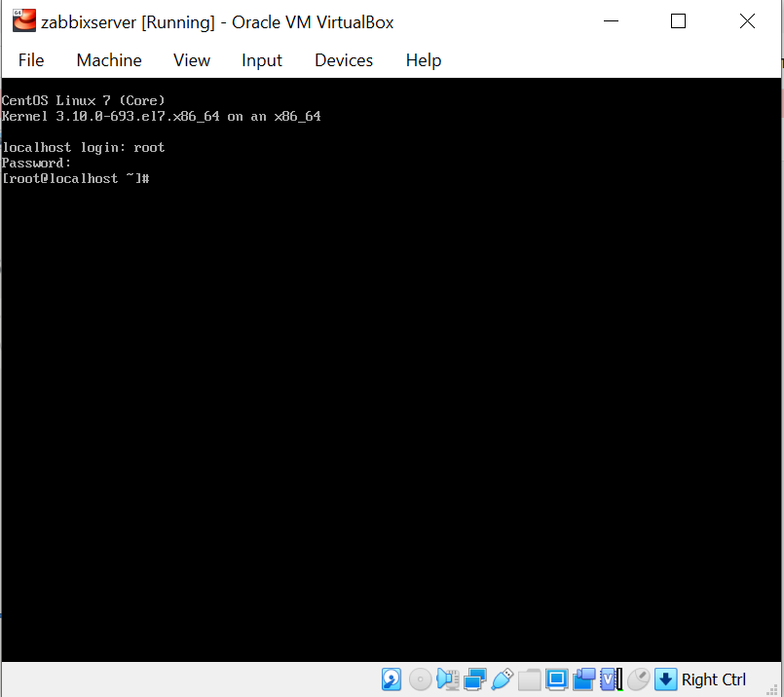Open the hard disk activity status icon
The width and height of the screenshot is (784, 697).
pos(392,679)
